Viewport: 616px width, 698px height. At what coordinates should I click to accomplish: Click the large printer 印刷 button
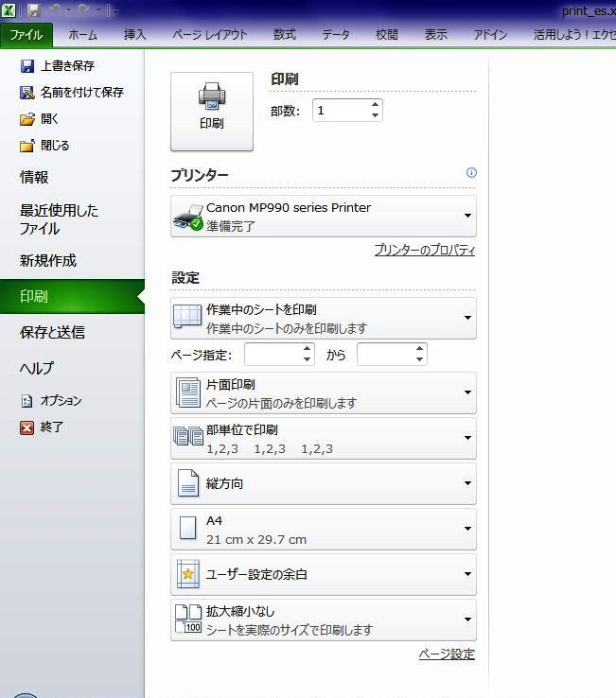[211, 111]
